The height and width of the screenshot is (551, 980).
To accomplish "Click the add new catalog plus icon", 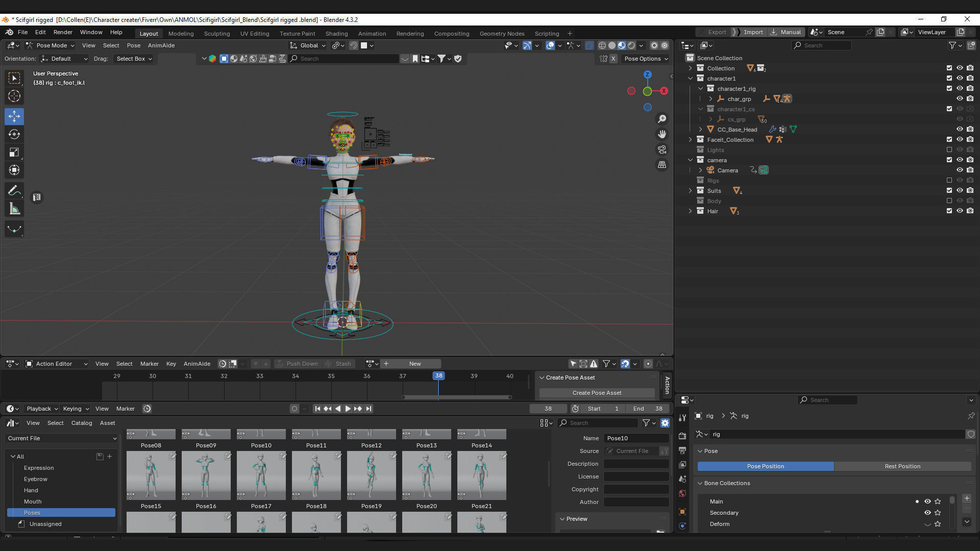I will (109, 457).
